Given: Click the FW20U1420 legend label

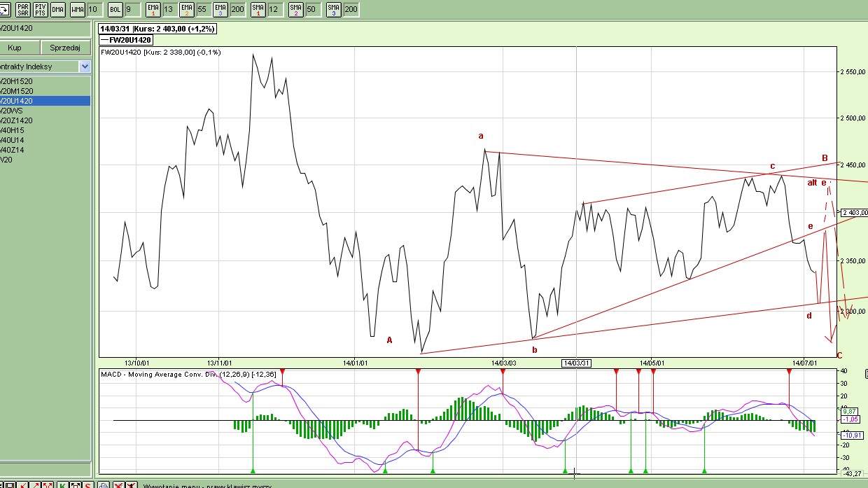Looking at the screenshot, I should pos(126,40).
